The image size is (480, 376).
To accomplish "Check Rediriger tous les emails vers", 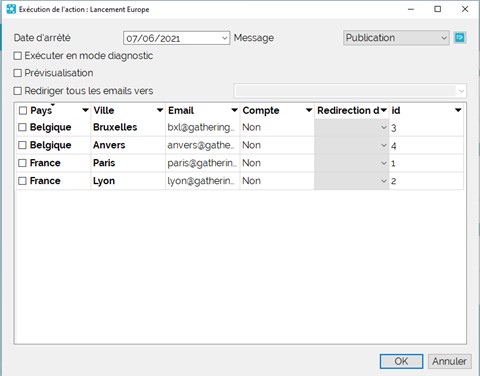I will [18, 91].
